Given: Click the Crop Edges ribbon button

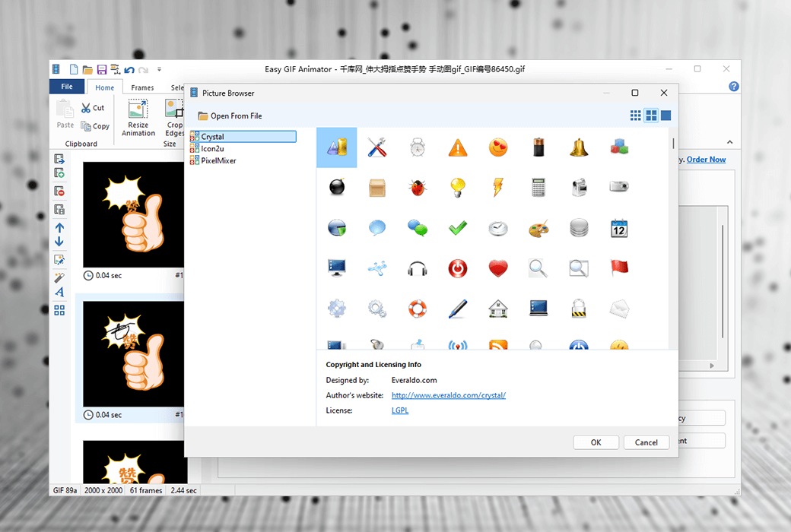Looking at the screenshot, I should (x=174, y=118).
